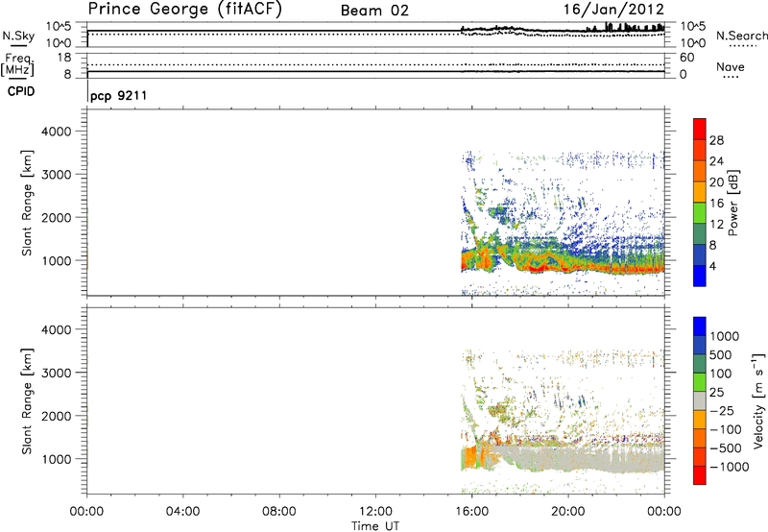Image resolution: width=768 pixels, height=532 pixels.
Task: Click the '4' label on power scale
Action: (713, 266)
